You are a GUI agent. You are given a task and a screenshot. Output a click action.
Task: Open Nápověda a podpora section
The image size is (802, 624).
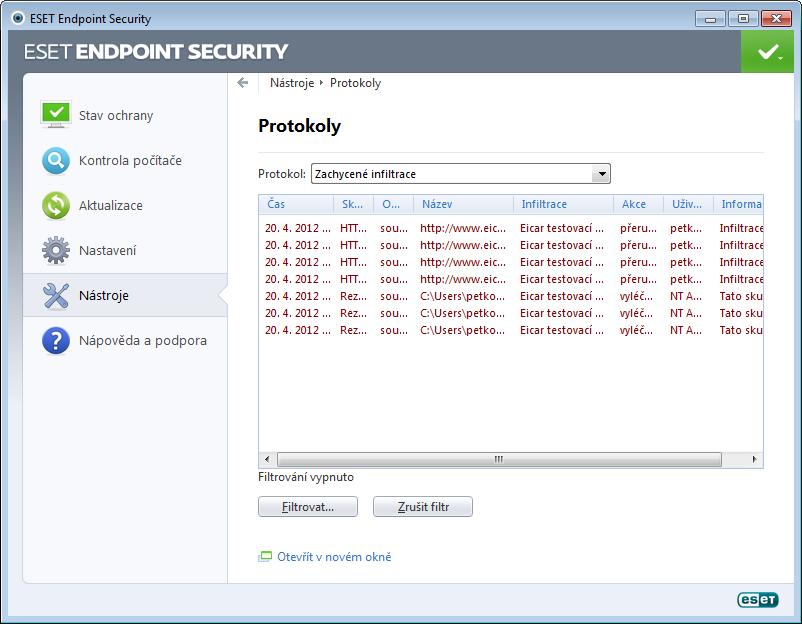125,341
